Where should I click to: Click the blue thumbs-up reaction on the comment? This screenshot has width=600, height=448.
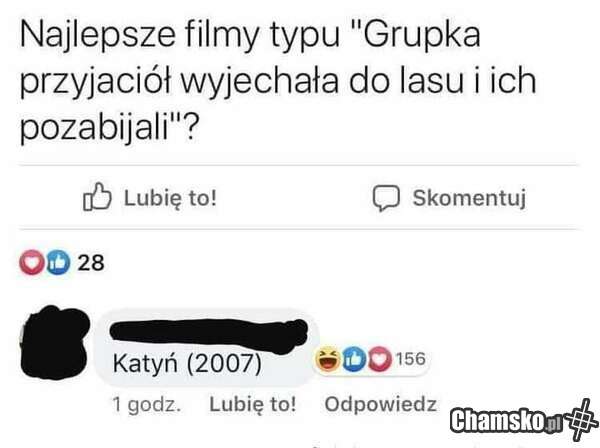point(354,359)
